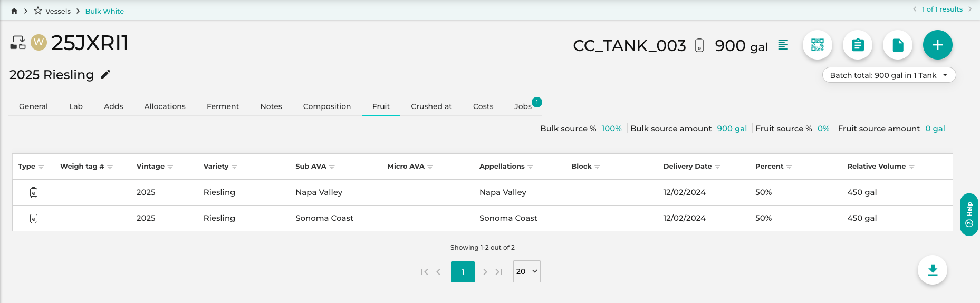980x303 pixels.
Task: Open the Type column filter menu
Action: coord(41,167)
